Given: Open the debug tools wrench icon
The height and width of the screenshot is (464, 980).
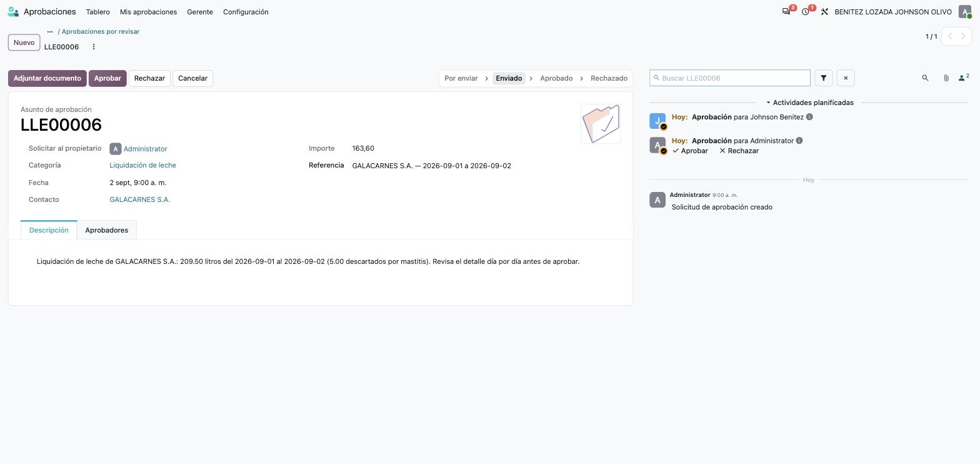Looking at the screenshot, I should (824, 12).
